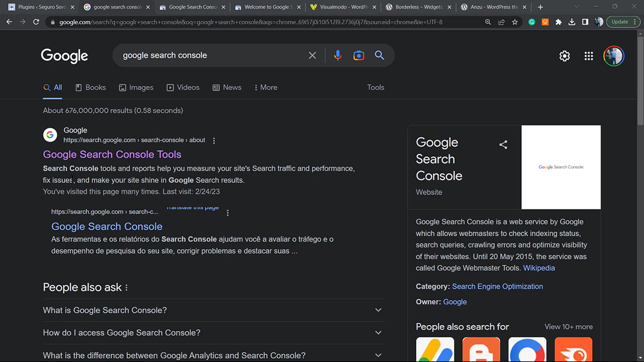Switch to Borderless Widgets browser tab
644x362 pixels.
click(x=418, y=7)
